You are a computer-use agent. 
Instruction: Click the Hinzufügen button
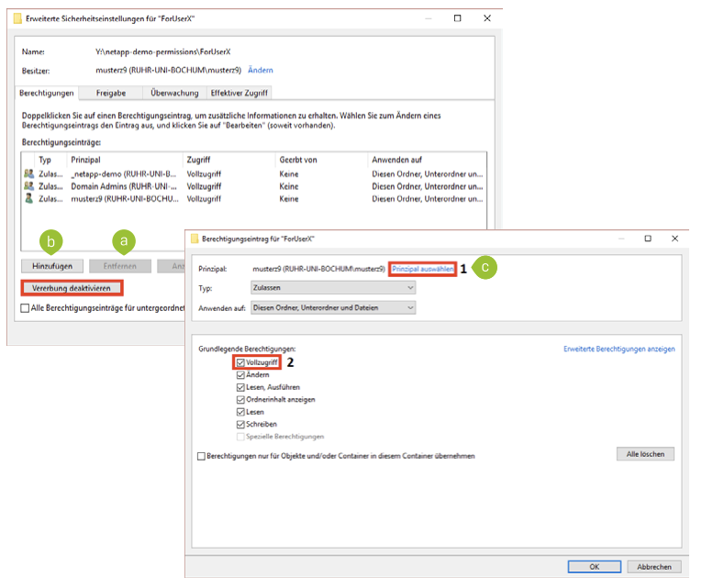(52, 266)
